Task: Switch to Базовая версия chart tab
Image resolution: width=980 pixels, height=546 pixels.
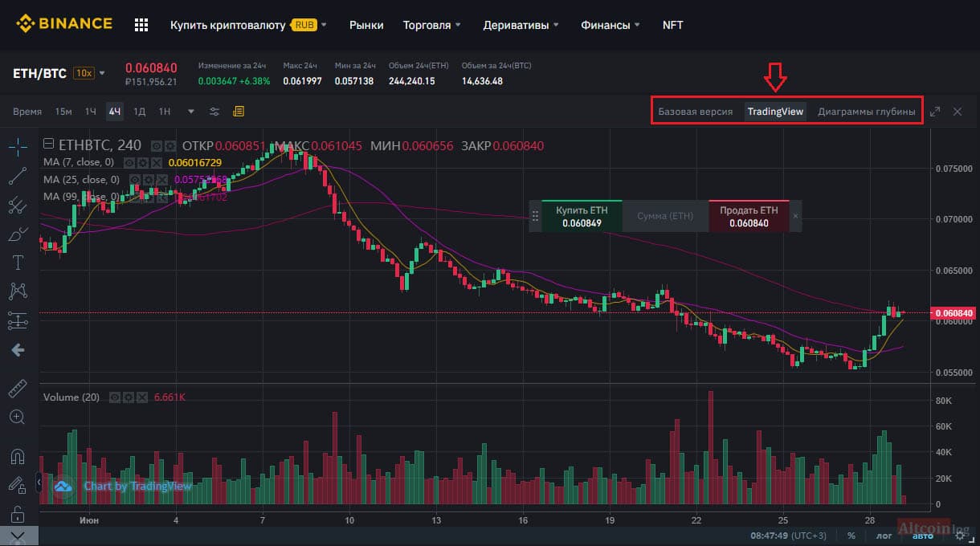Action: tap(696, 112)
